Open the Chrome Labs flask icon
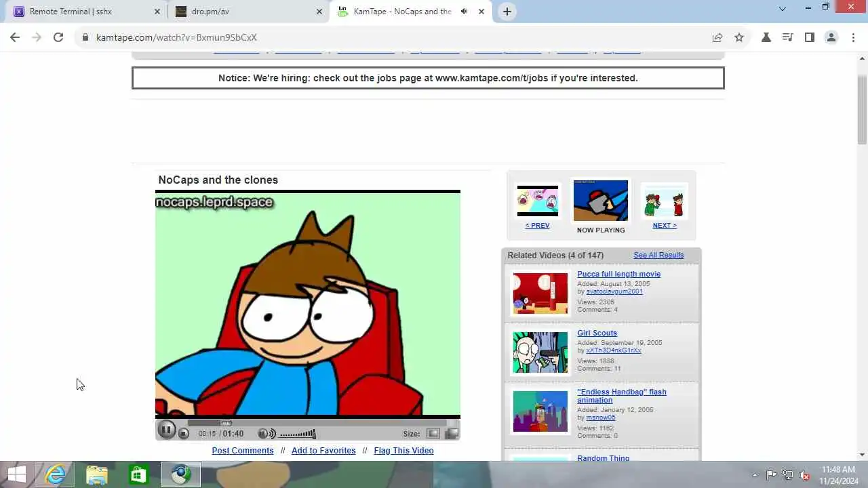 pos(766,37)
